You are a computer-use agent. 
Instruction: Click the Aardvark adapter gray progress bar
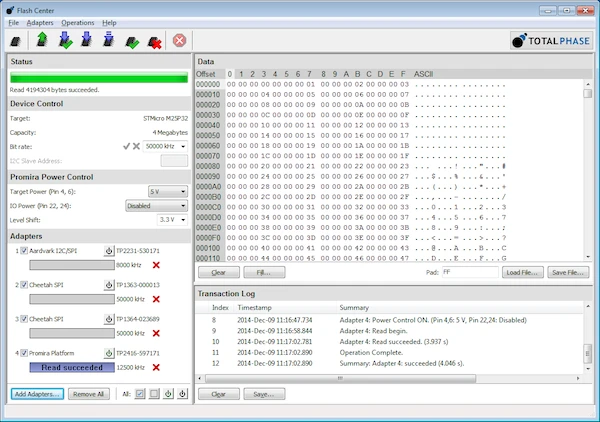pos(72,265)
